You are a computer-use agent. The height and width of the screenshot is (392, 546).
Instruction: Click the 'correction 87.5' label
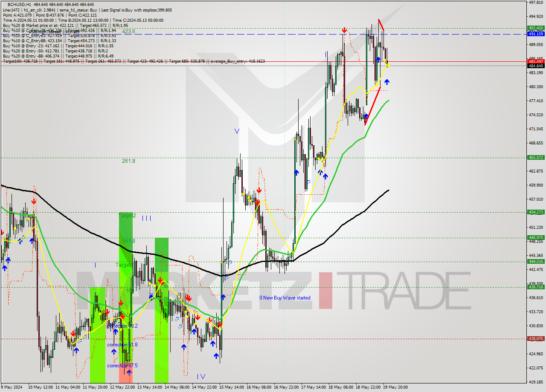(122, 366)
